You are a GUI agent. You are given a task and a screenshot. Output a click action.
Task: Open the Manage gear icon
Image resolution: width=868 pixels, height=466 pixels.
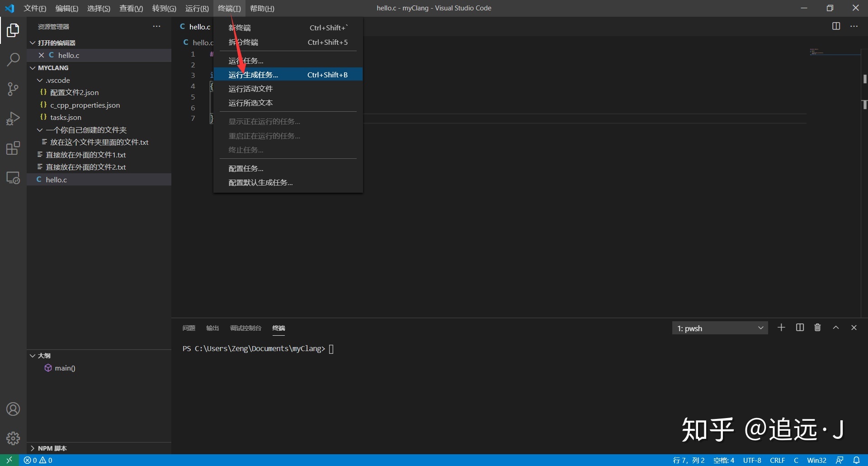click(x=13, y=438)
